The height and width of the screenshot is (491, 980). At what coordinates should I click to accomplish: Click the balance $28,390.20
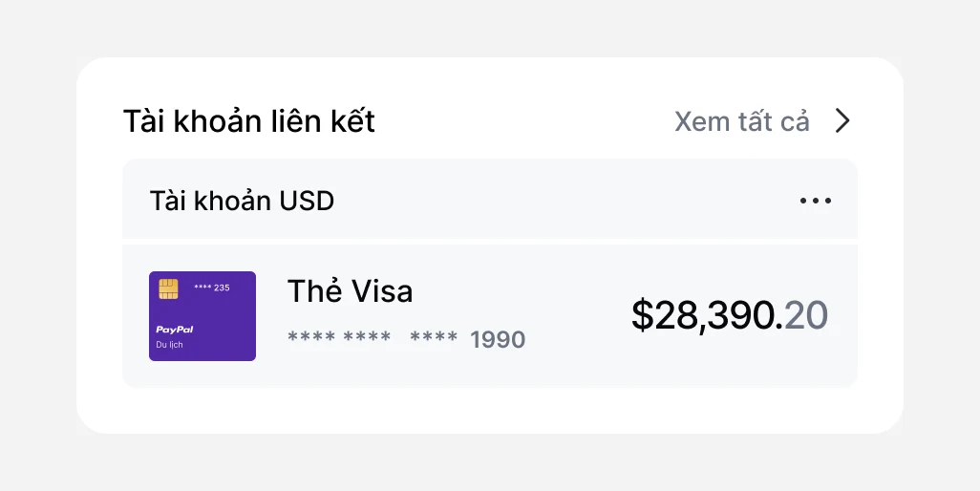730,315
